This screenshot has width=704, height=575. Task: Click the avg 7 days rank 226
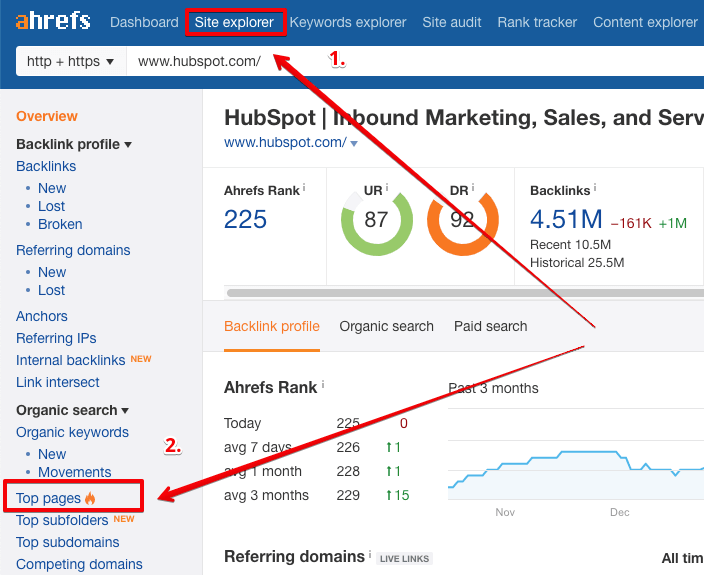348,447
